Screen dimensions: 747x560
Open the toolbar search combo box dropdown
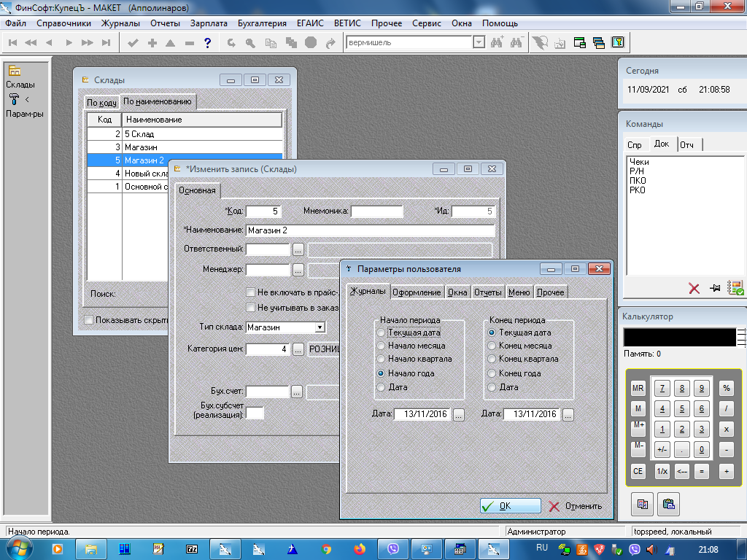pyautogui.click(x=479, y=43)
